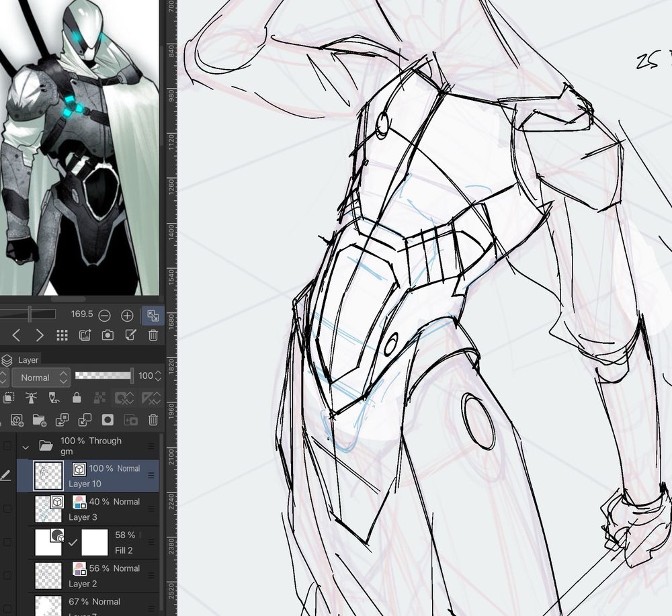Toggle clip to layer below
This screenshot has height=616, width=672.
(9, 398)
